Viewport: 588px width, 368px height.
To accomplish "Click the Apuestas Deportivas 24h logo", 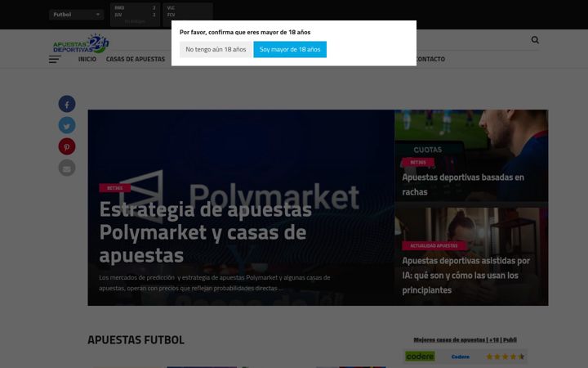I will point(81,43).
